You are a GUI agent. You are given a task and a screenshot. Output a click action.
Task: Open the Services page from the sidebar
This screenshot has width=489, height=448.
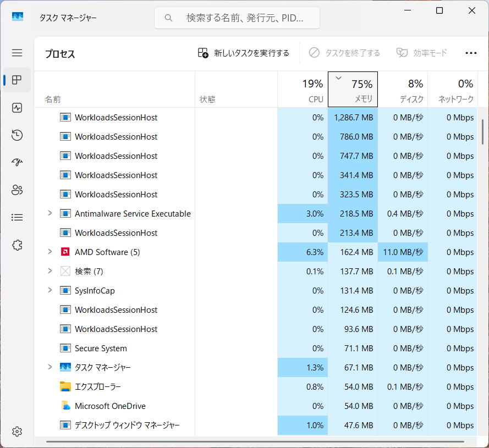17,245
